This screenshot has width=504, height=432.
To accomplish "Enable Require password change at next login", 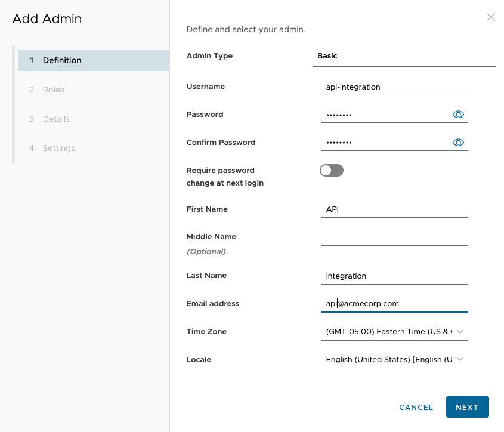I will (332, 171).
